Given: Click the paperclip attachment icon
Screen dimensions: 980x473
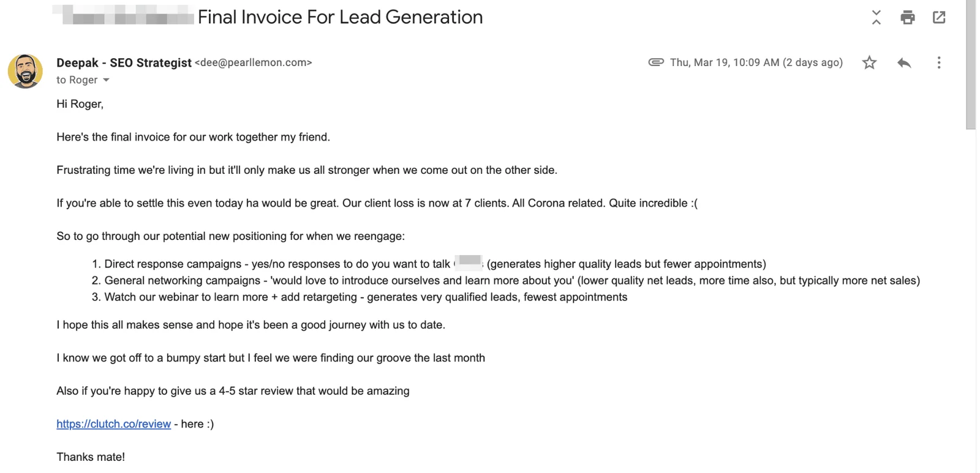Looking at the screenshot, I should click(656, 62).
